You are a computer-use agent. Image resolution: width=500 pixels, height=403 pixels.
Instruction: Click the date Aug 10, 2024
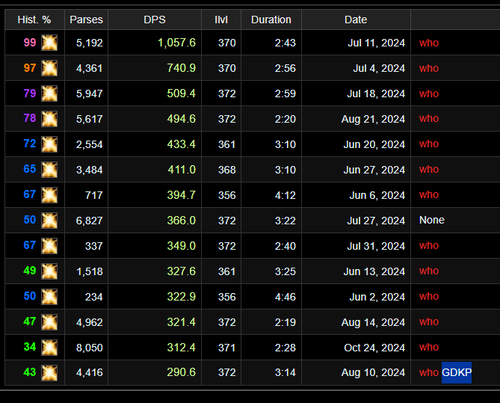pyautogui.click(x=373, y=372)
